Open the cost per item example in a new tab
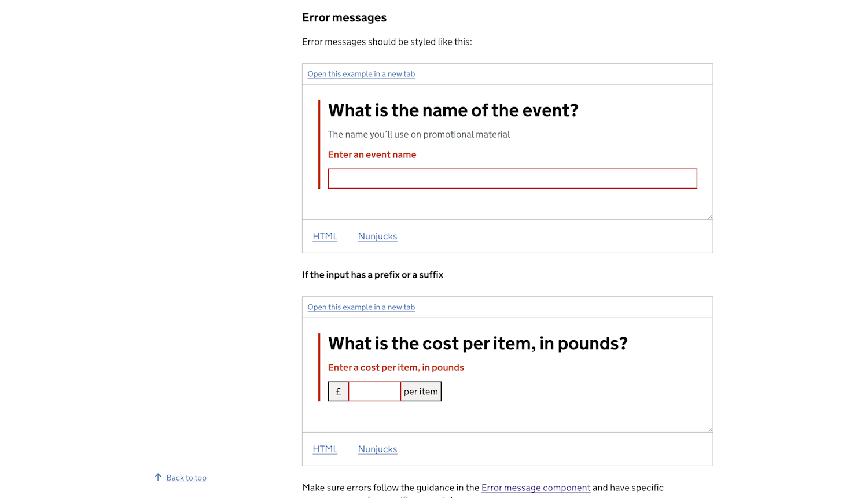 (x=361, y=307)
